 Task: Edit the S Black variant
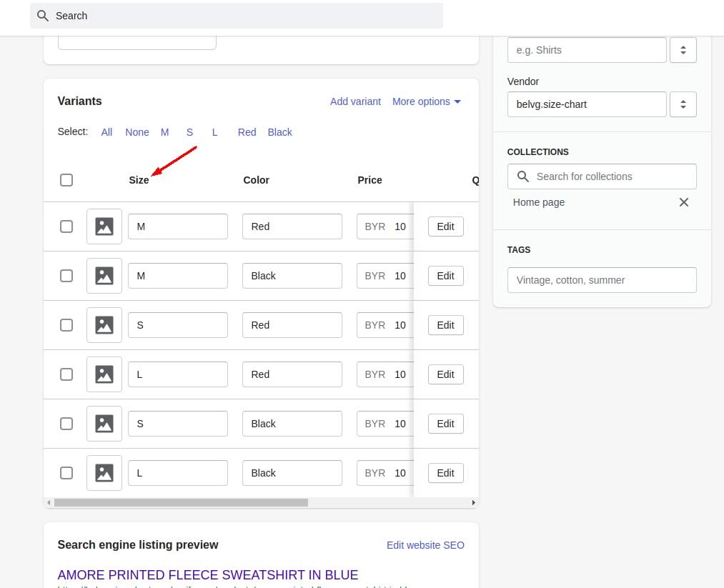coord(445,424)
